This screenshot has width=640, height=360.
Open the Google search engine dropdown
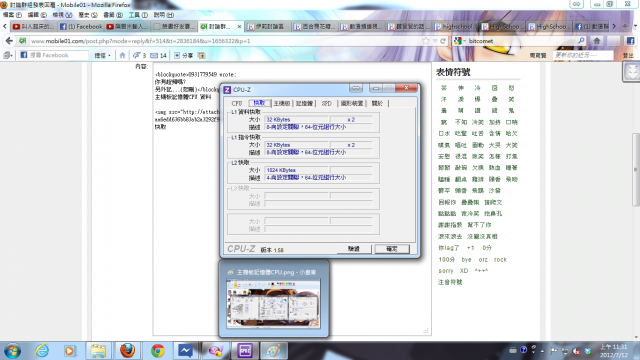point(460,41)
